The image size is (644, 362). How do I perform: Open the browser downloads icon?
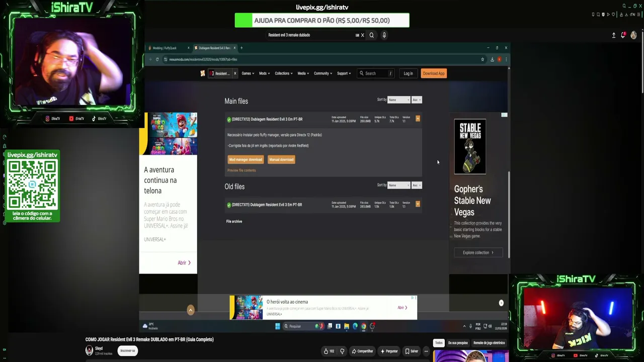point(492,59)
